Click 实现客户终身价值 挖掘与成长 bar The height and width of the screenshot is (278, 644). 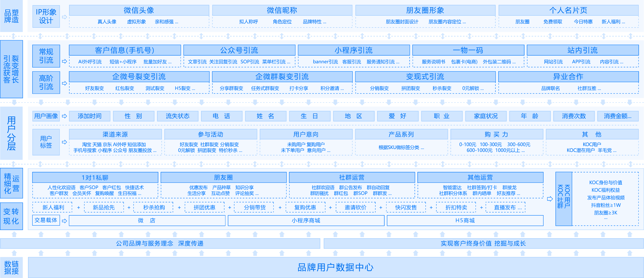[483, 243]
